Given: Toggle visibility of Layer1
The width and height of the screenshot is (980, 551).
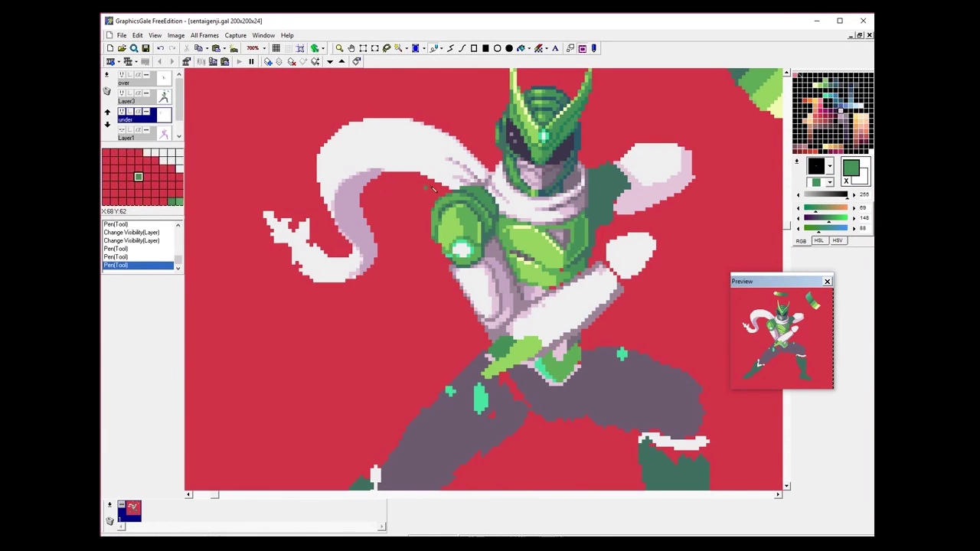Looking at the screenshot, I should pos(122,130).
